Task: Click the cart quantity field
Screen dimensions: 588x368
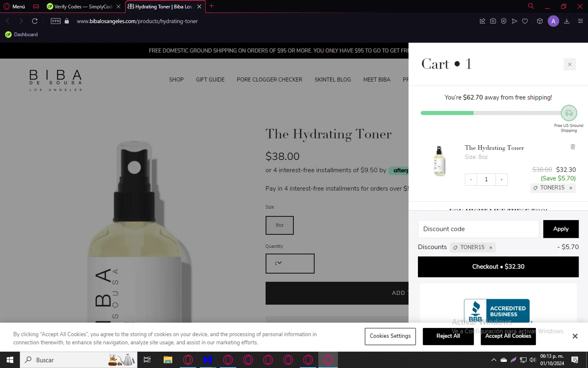Action: (486, 180)
